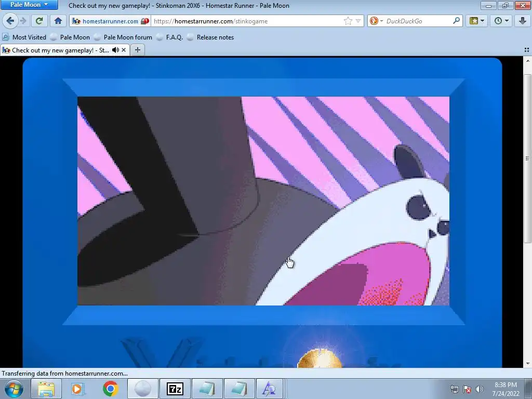Open the DuckDuckGo search engine selector
Screen dimensions: 532x399
[x=376, y=21]
